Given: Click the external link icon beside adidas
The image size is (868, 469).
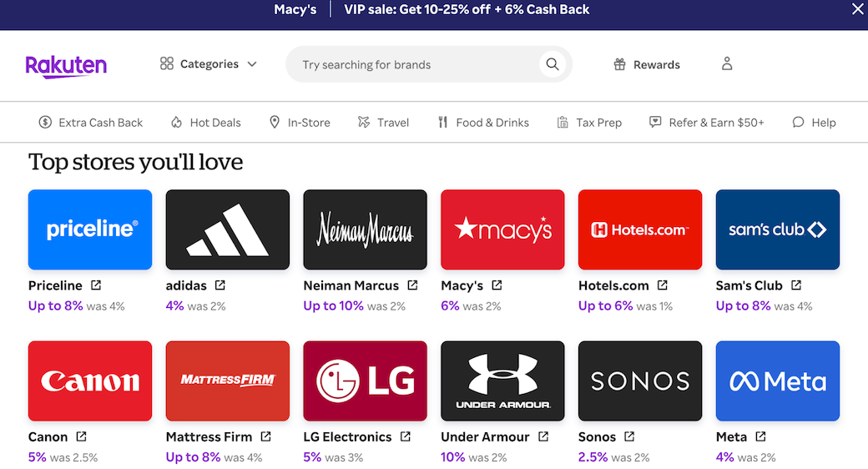Looking at the screenshot, I should (220, 285).
